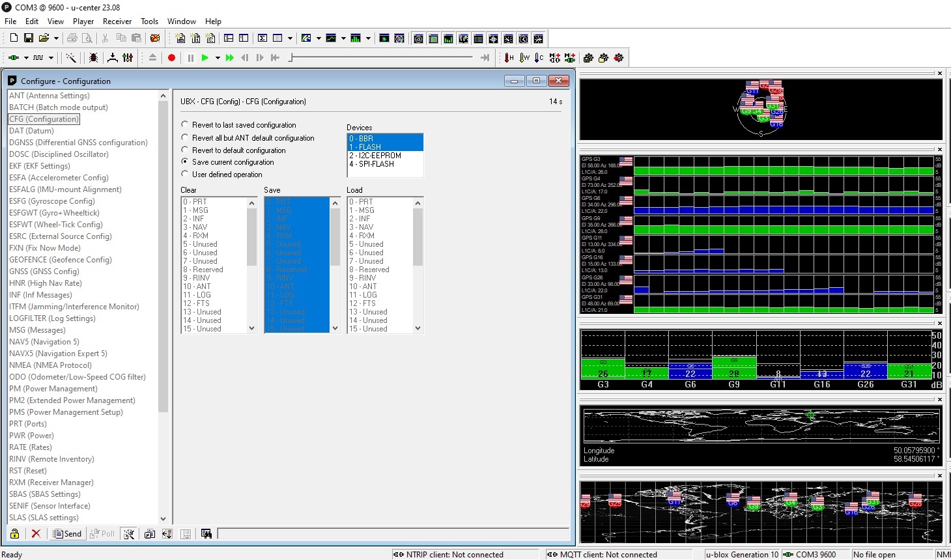Click the Send button
This screenshot has height=560, width=951.
[x=67, y=534]
